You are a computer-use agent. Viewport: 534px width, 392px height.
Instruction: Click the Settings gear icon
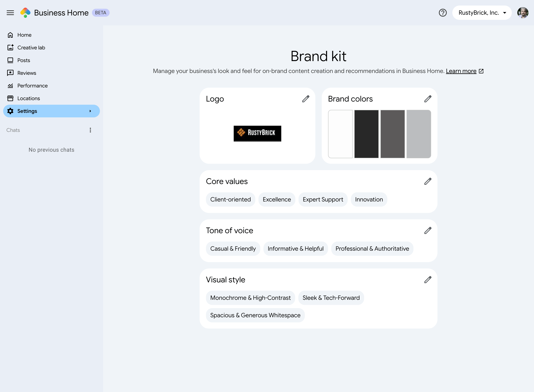tap(10, 111)
